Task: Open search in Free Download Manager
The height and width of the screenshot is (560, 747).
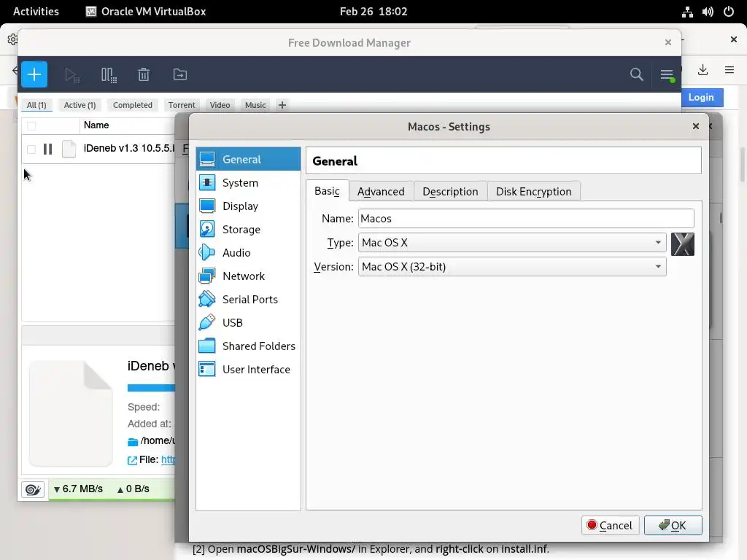Action: click(x=636, y=74)
